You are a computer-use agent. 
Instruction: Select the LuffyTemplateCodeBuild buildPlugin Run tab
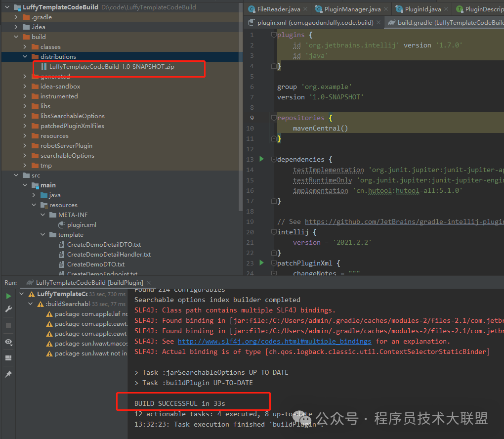[89, 283]
